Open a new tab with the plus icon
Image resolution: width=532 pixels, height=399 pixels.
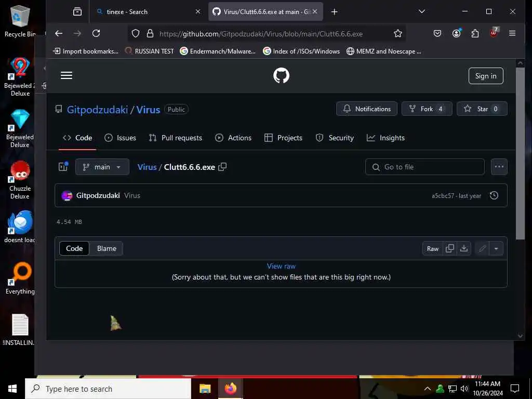click(x=334, y=12)
